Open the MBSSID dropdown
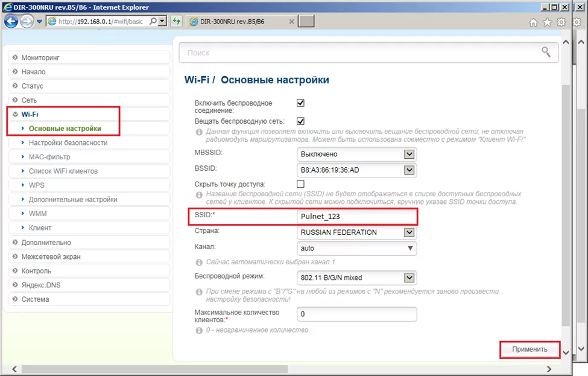 (x=356, y=155)
